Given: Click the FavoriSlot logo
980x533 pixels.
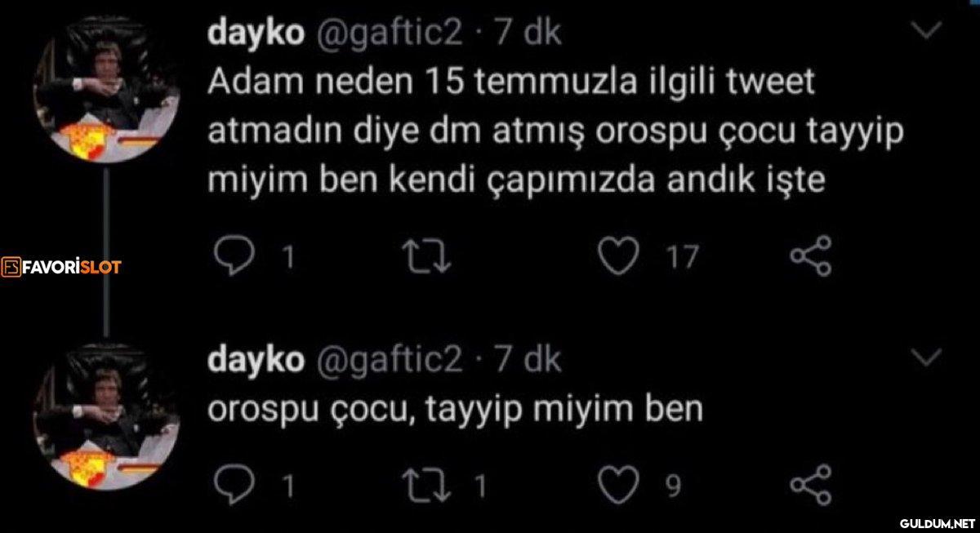Looking at the screenshot, I should click(62, 266).
